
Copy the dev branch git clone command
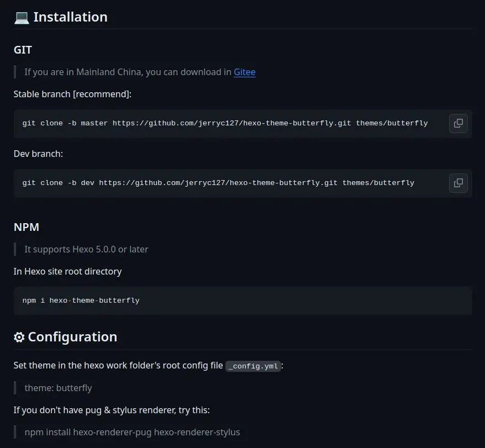coord(458,183)
